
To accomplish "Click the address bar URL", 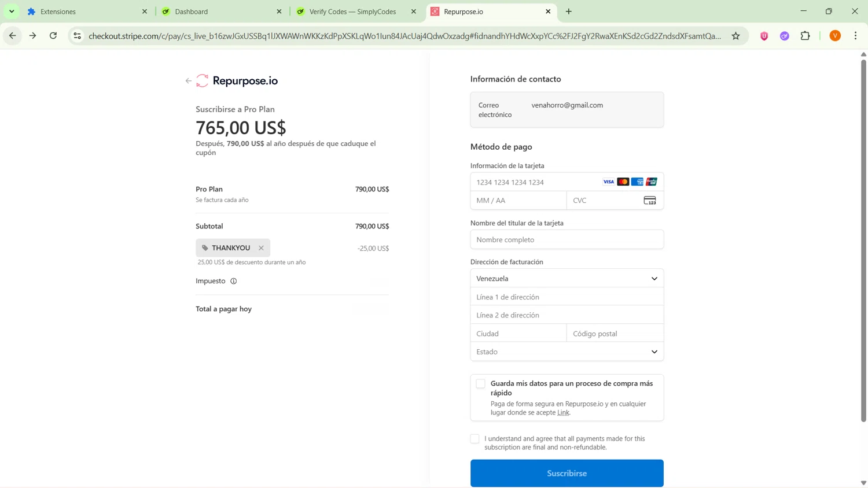I will pyautogui.click(x=404, y=36).
